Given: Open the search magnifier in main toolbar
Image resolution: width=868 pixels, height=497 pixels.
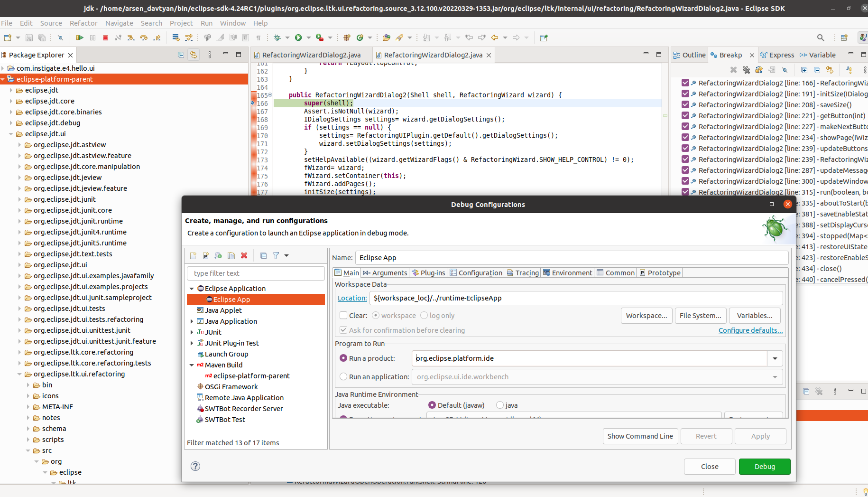Looking at the screenshot, I should 821,38.
